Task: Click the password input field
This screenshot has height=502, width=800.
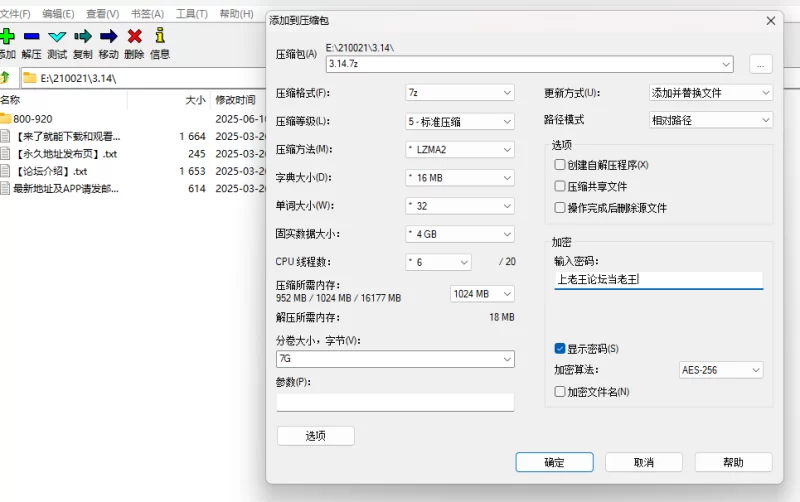Action: pyautogui.click(x=659, y=280)
